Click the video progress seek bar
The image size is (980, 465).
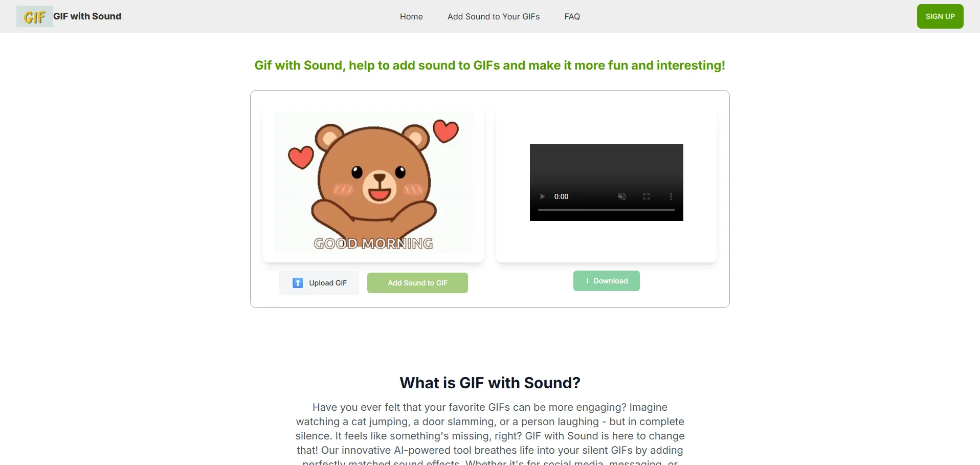607,210
